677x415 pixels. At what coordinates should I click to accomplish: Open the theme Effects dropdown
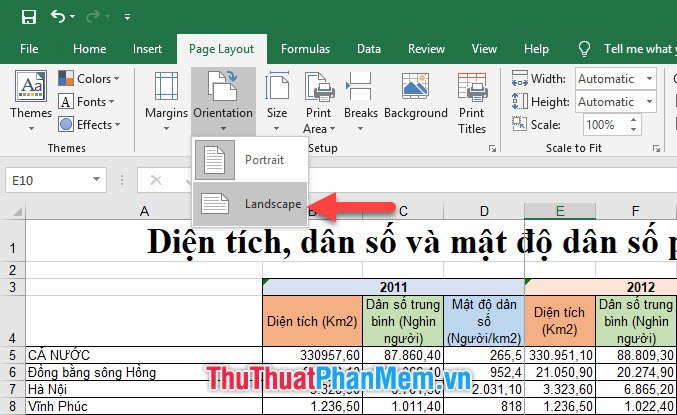[x=89, y=124]
